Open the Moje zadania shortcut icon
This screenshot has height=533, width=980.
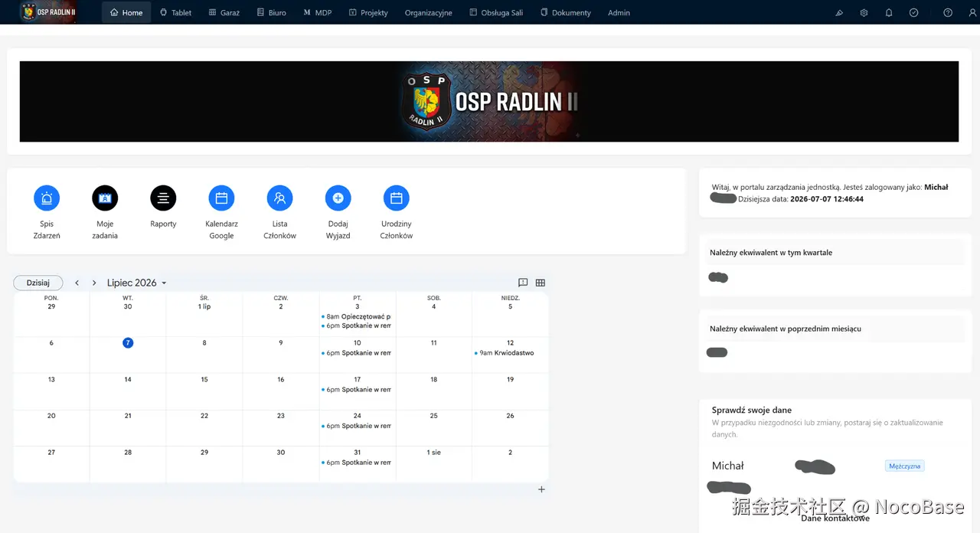105,198
